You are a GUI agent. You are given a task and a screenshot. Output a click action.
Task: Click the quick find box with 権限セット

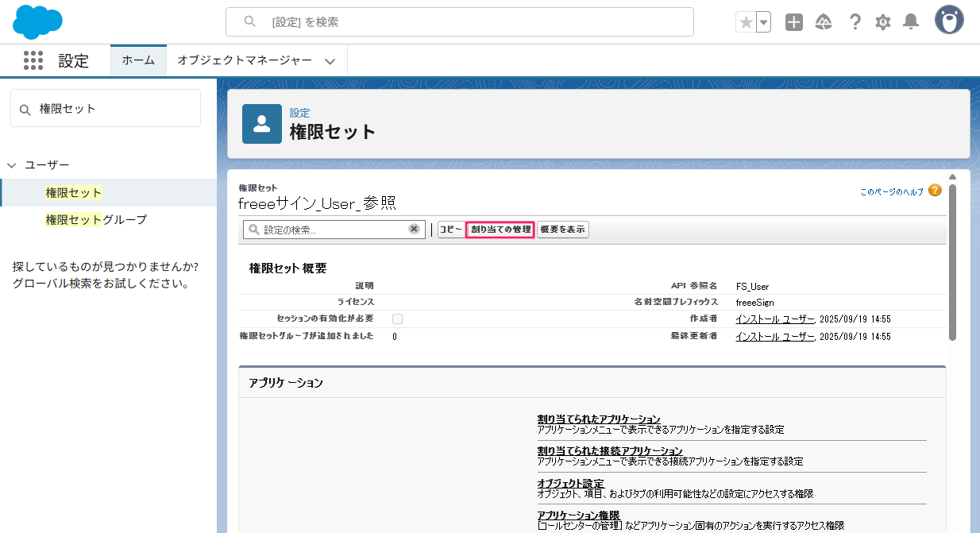[106, 108]
